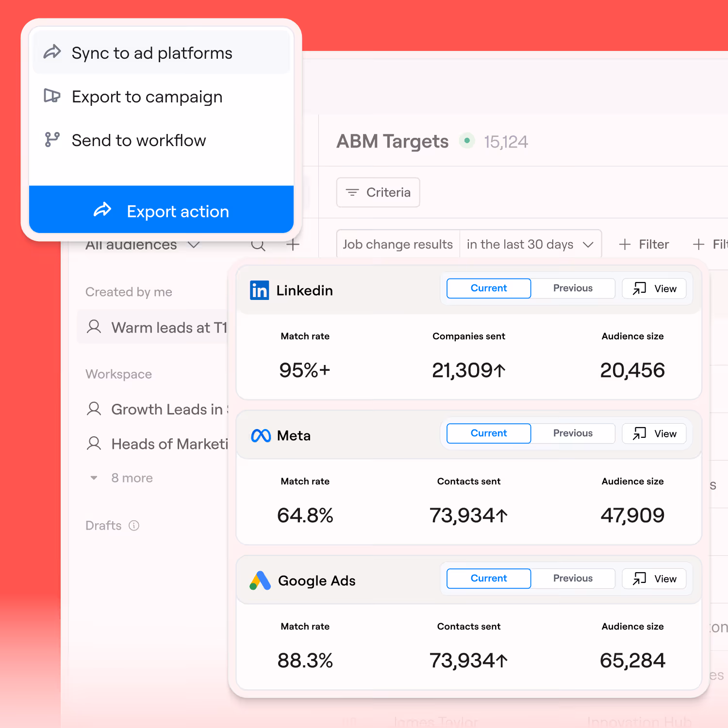728x728 pixels.
Task: Click Meta audience size 47,909 value
Action: coord(632,515)
